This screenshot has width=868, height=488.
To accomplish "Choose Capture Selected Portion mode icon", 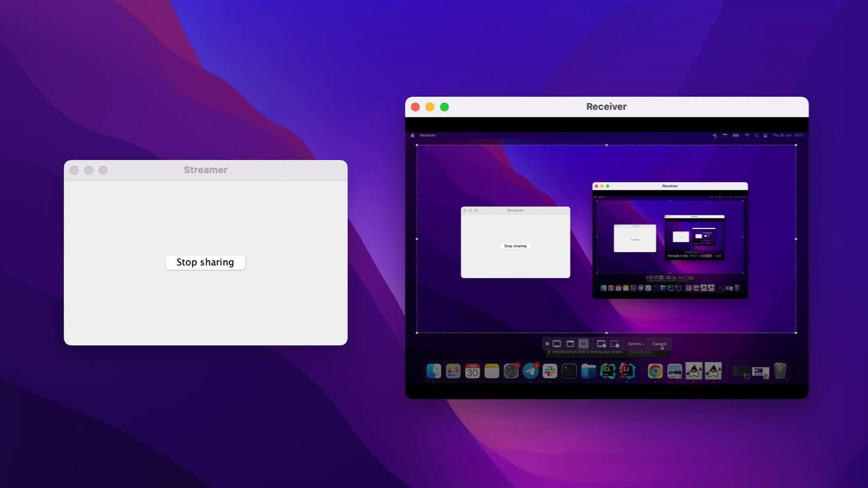I will coord(583,344).
